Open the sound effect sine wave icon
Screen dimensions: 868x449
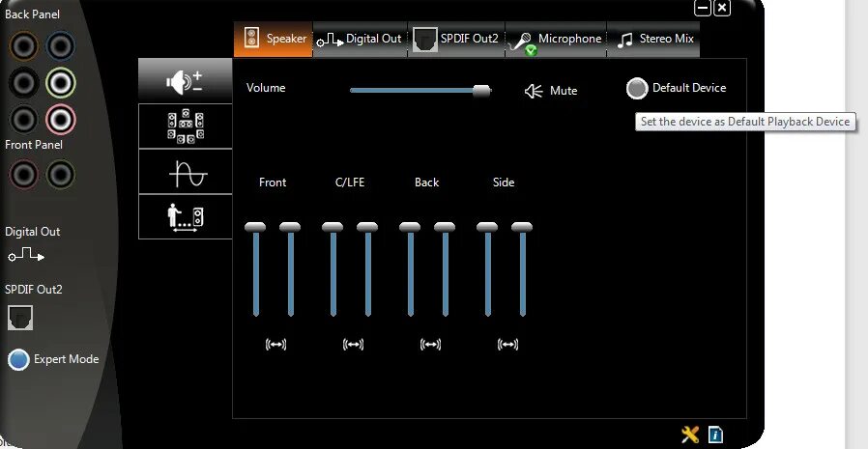tap(185, 172)
